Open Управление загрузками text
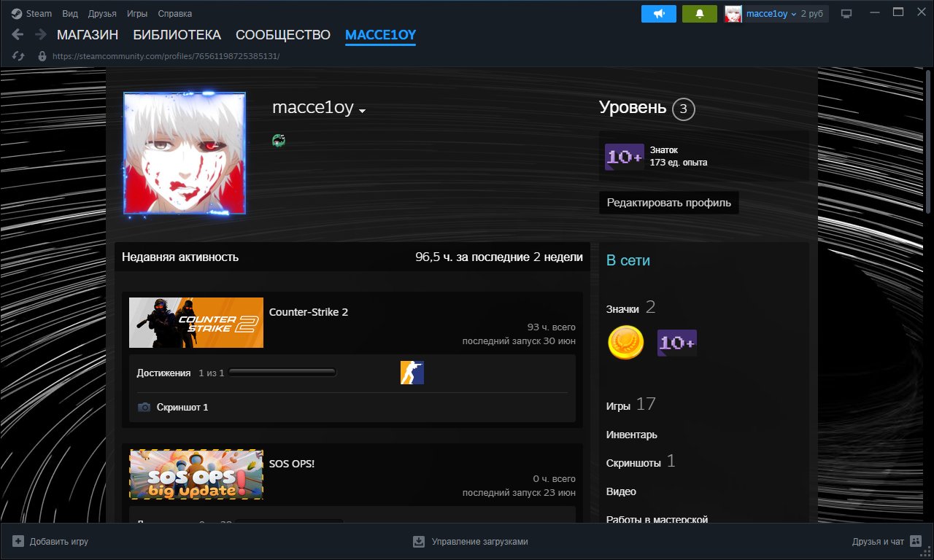Viewport: 934px width, 560px height. (x=479, y=542)
